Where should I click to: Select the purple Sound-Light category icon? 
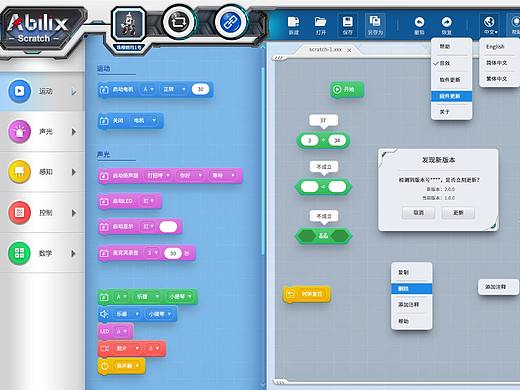19,131
